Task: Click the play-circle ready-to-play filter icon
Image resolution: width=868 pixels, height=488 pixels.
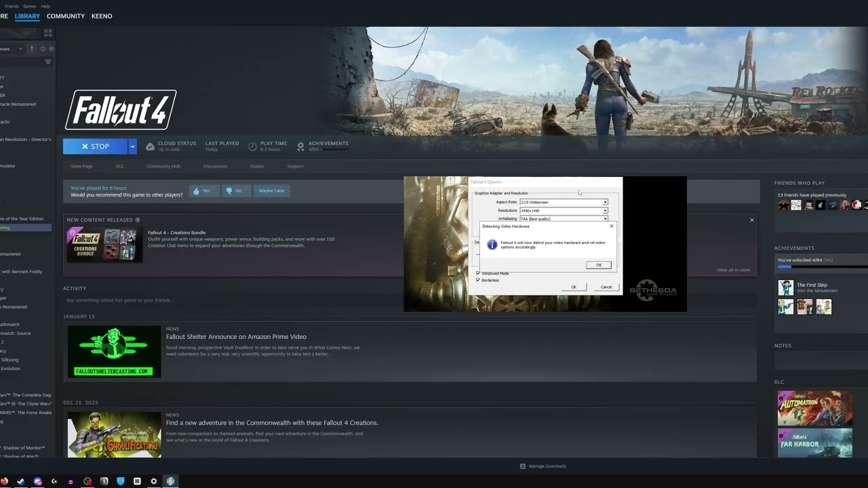Action: [x=52, y=49]
